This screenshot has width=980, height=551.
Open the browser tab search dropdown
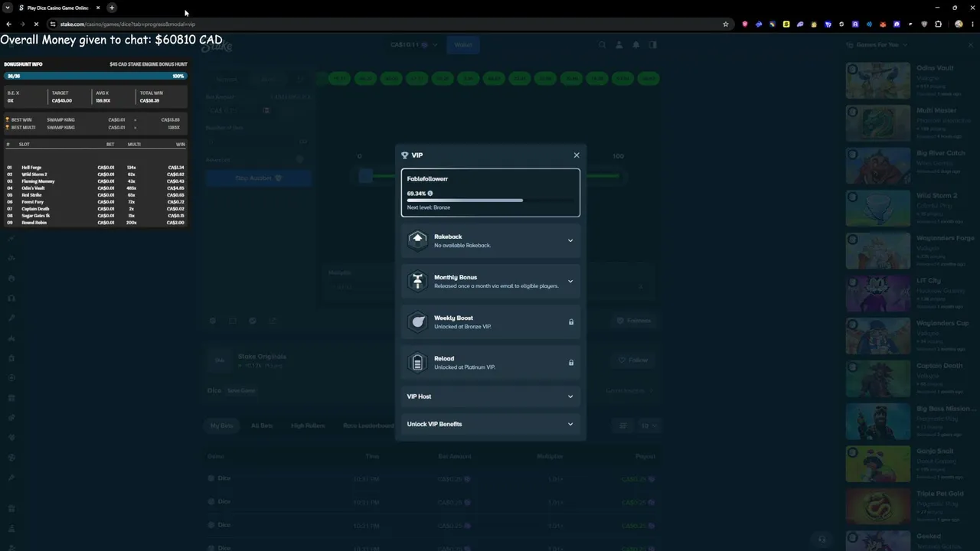click(x=7, y=8)
